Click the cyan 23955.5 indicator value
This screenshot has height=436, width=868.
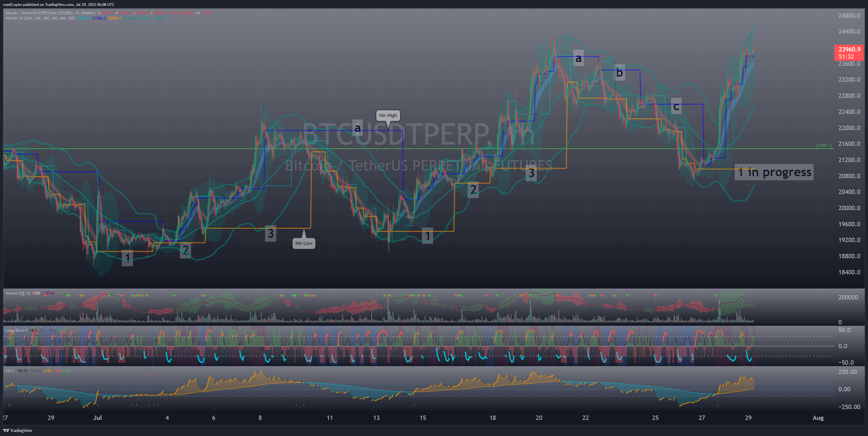pos(84,18)
